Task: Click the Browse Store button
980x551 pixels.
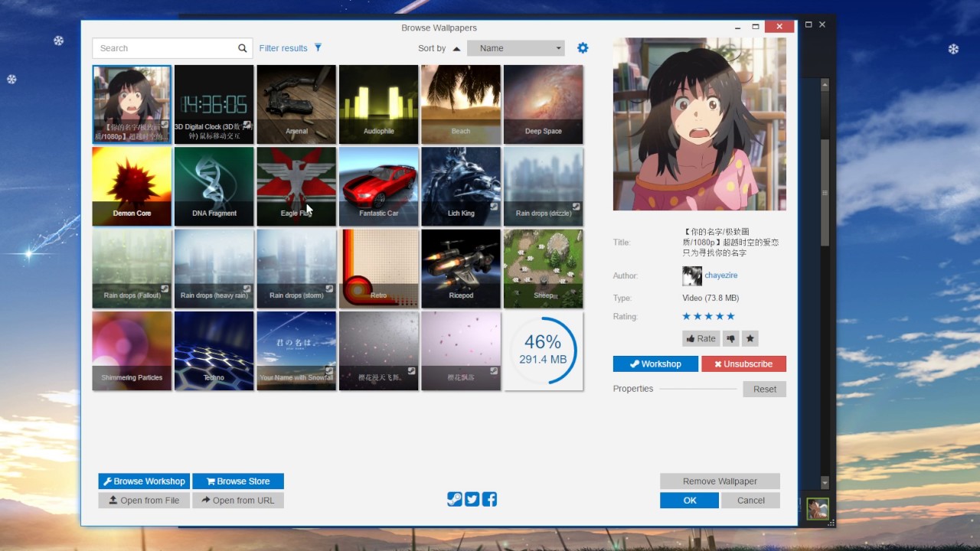Action: point(238,481)
